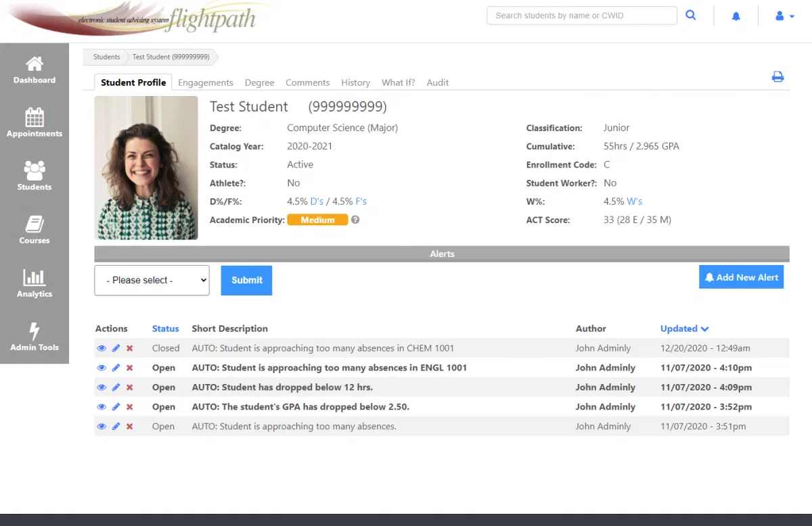Switch to the Audit tab
This screenshot has height=526, width=812.
[x=438, y=82]
